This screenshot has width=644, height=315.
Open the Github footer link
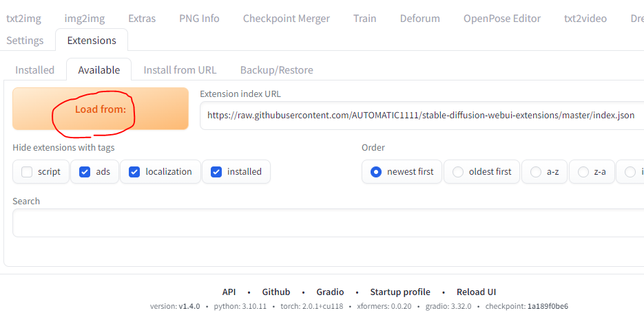pos(276,292)
